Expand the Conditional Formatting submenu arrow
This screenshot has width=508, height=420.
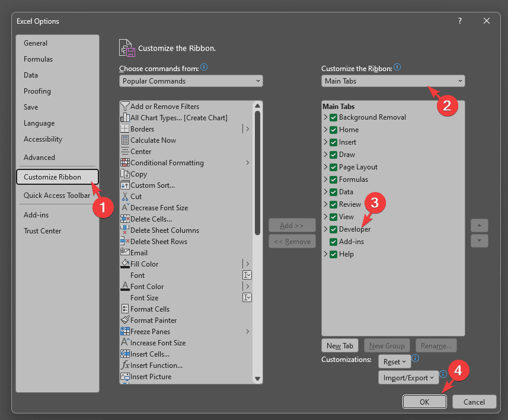(248, 162)
